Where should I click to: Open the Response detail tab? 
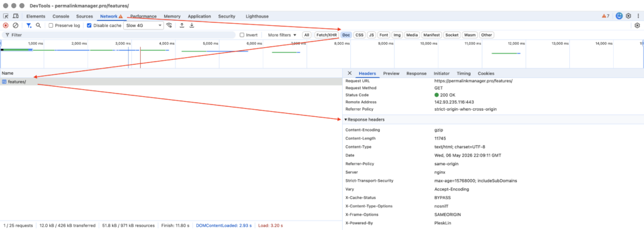click(x=416, y=74)
